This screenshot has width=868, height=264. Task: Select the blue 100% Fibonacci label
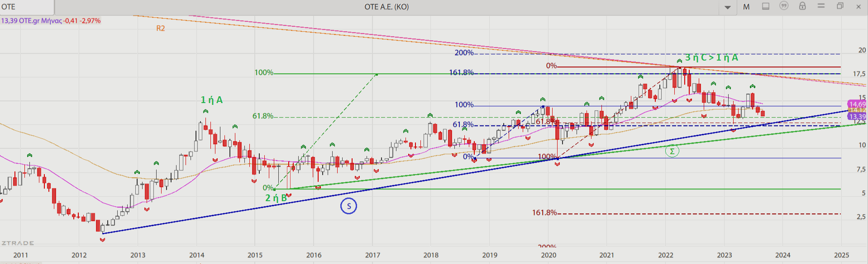pos(464,104)
